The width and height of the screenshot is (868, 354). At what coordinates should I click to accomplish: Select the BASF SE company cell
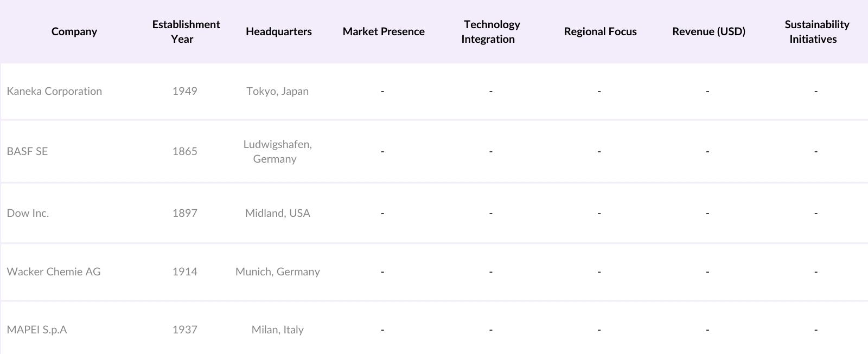coord(27,151)
